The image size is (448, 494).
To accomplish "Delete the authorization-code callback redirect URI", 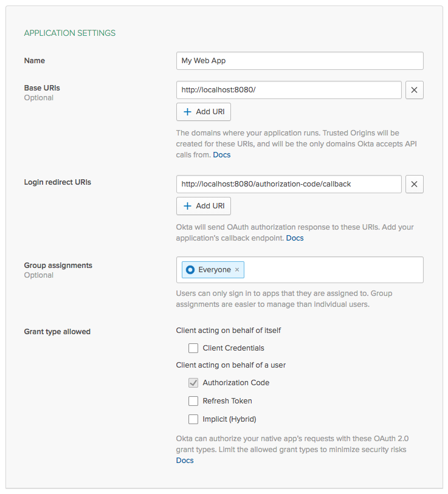I will 414,184.
